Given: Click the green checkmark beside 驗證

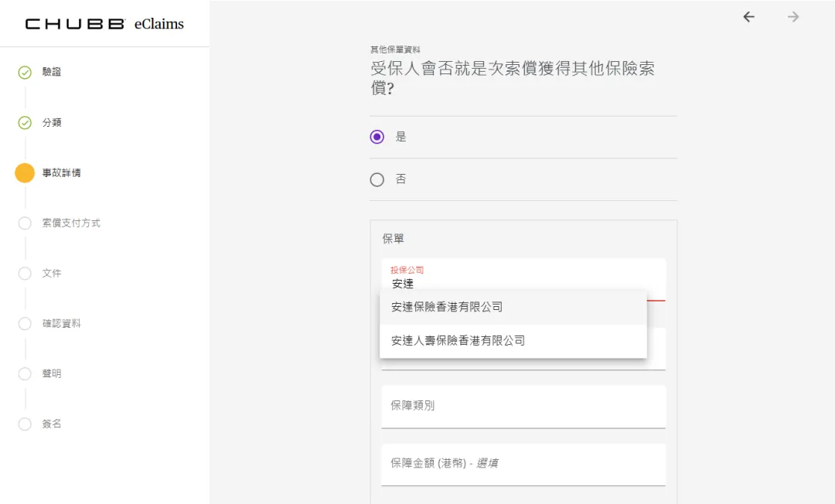Looking at the screenshot, I should (25, 73).
